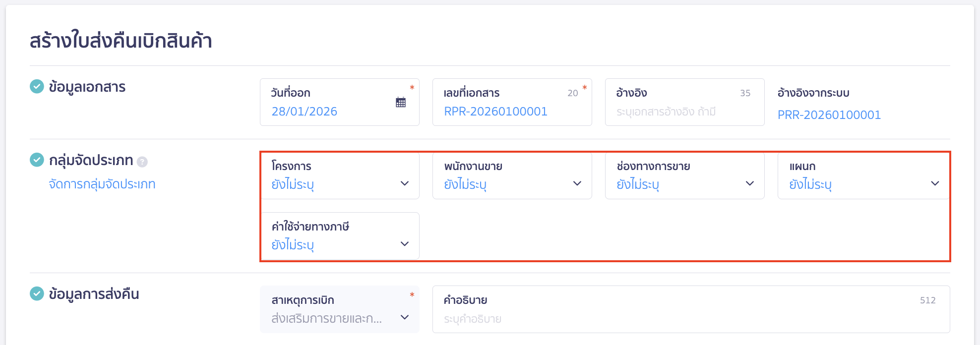Click the chevron on the แผนก field
This screenshot has height=345, width=980.
coord(935,183)
